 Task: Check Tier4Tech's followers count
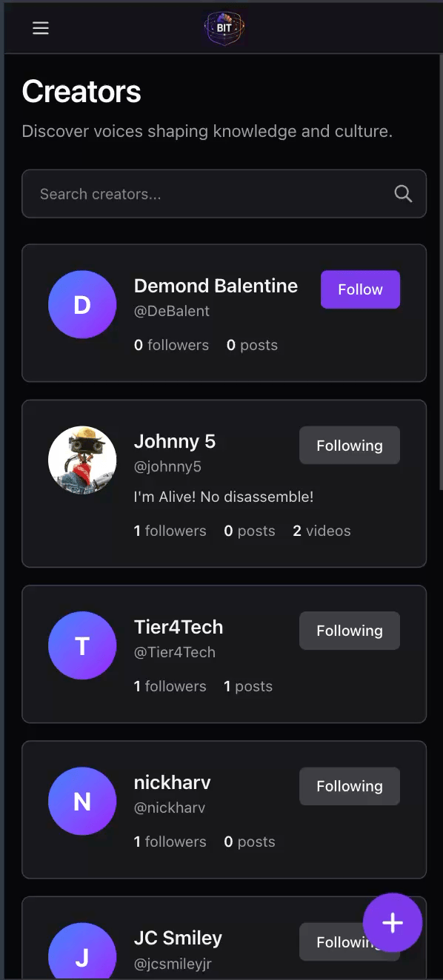pos(170,686)
